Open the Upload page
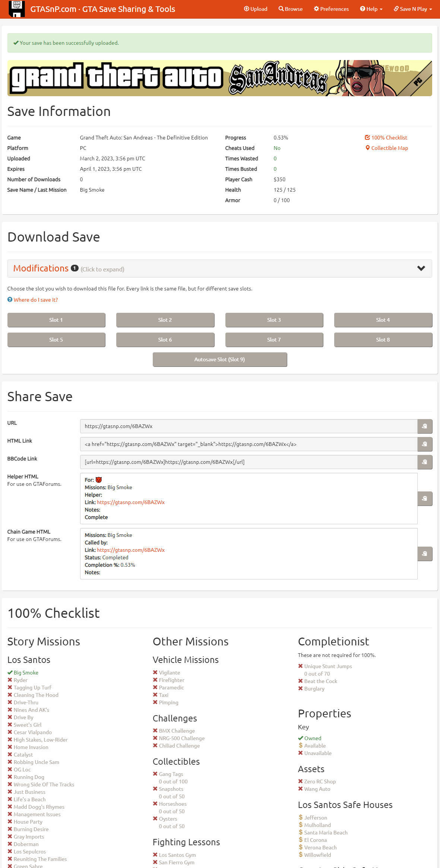Screen dimensions: 440x868 coord(256,9)
